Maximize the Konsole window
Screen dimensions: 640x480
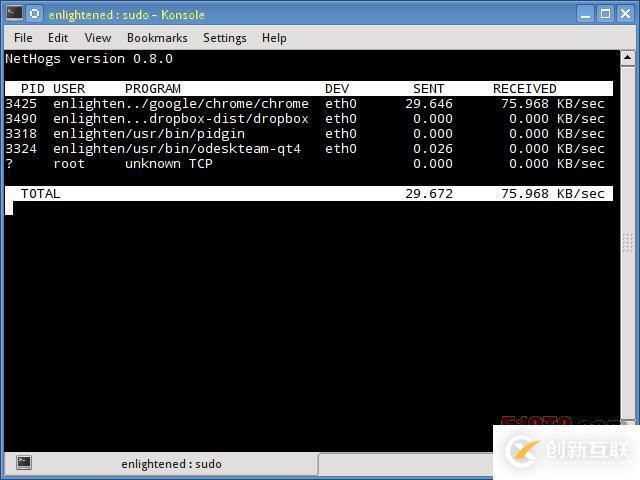(605, 14)
